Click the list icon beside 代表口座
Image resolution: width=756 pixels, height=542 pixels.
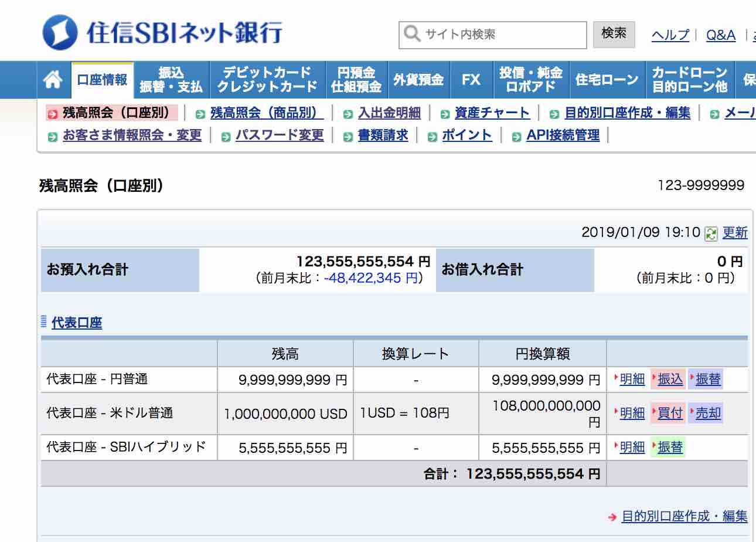44,321
